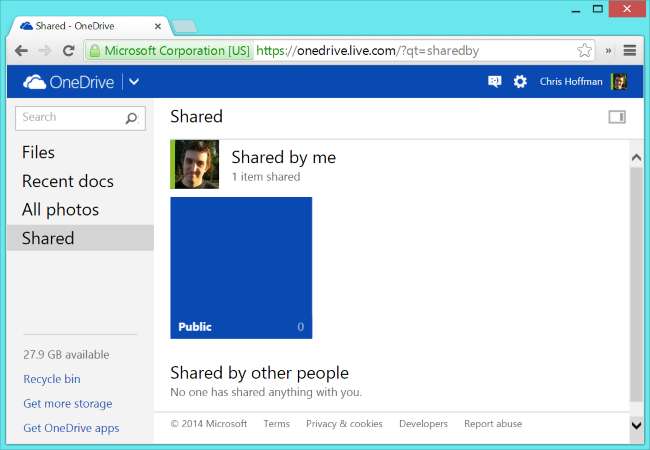Open the Chrome menu hamburger icon
This screenshot has width=650, height=450.
pos(630,49)
